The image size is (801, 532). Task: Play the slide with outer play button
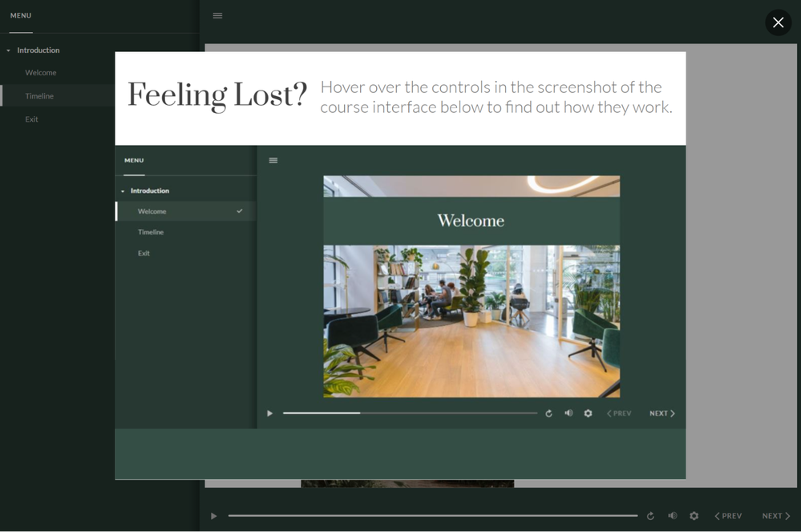pos(214,516)
